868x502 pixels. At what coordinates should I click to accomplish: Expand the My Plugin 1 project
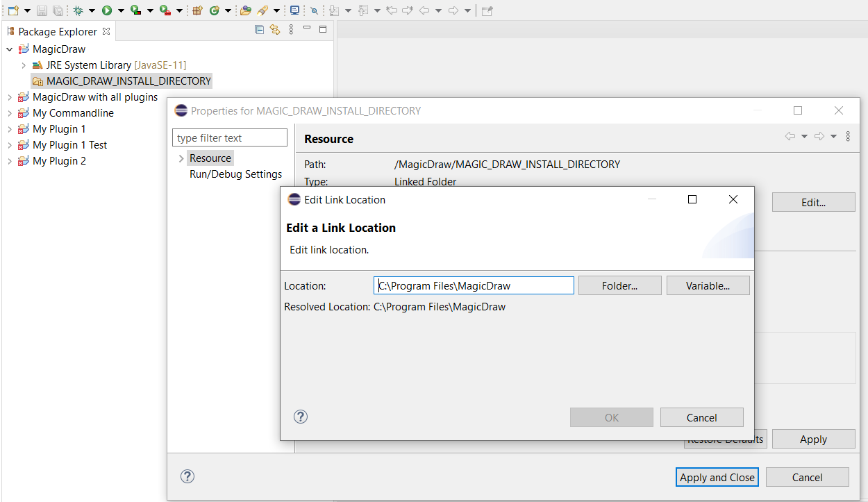pos(9,129)
